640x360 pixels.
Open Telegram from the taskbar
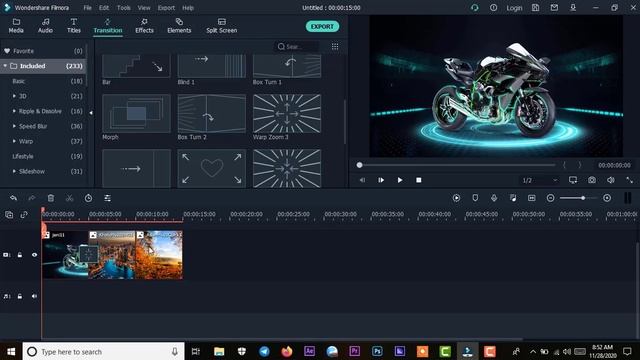(x=264, y=351)
